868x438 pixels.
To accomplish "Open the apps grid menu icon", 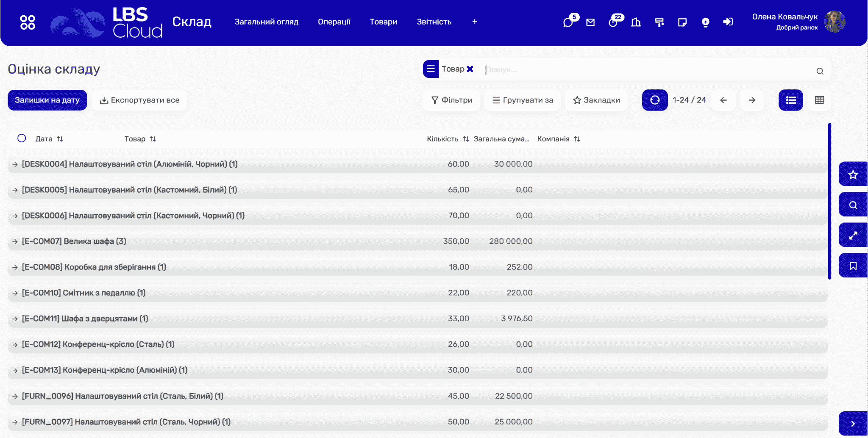I will pos(28,22).
